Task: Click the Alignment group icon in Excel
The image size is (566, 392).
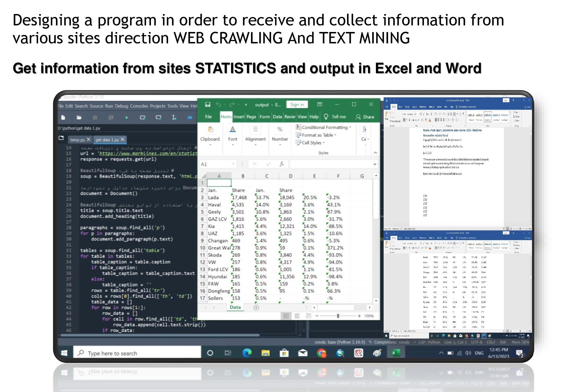Action: pos(255,130)
